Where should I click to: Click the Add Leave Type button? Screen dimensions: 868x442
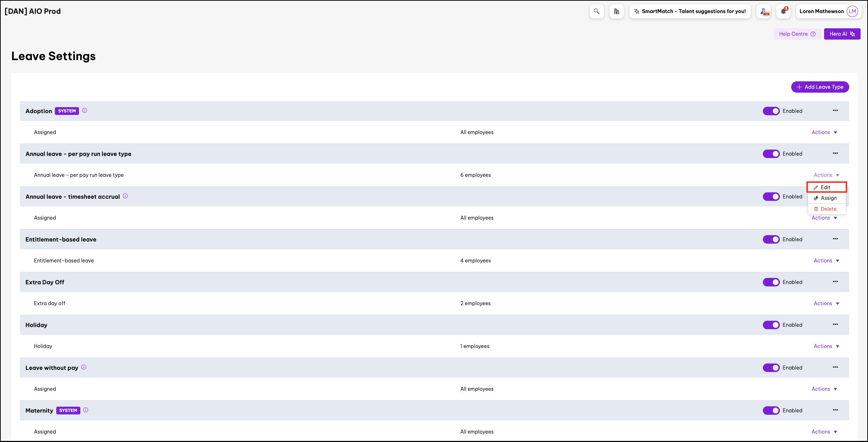tap(820, 87)
